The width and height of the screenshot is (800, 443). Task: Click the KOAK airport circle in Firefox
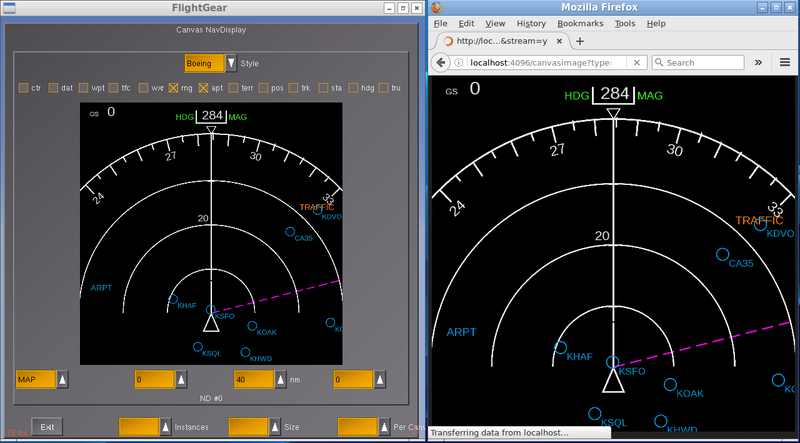click(x=670, y=385)
